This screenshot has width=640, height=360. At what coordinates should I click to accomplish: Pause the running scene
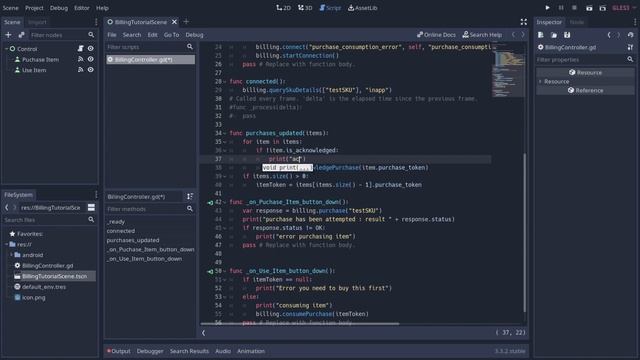click(561, 8)
